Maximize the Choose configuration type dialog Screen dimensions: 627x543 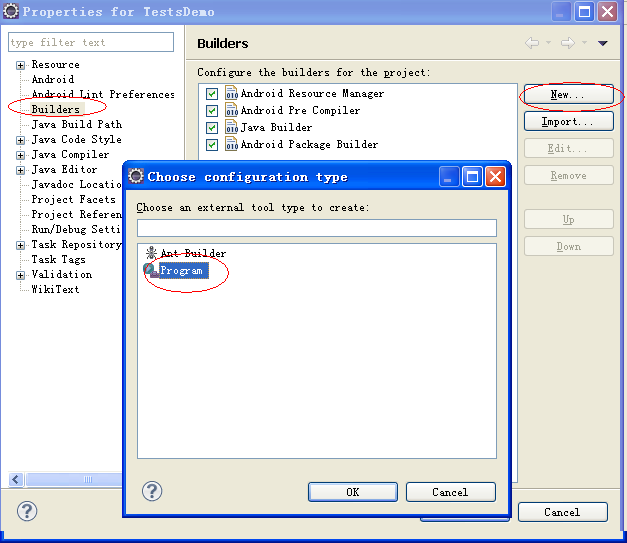point(472,176)
